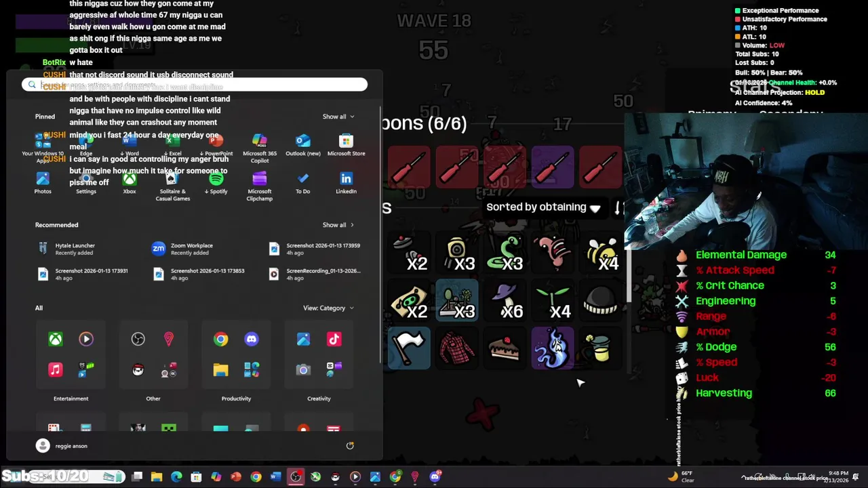Launch Word from pinned apps
The image size is (868, 488).
click(x=130, y=145)
